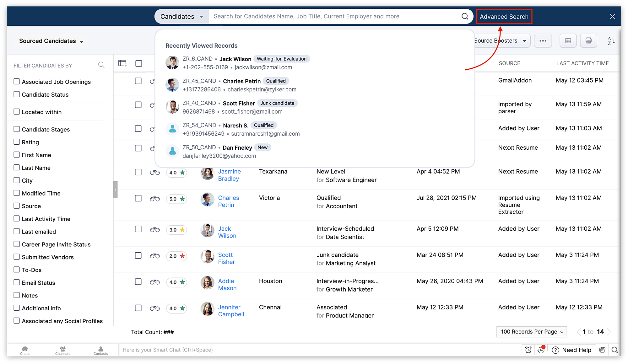Check the Rating filter checkbox
Image resolution: width=628 pixels, height=364 pixels.
coord(17,142)
